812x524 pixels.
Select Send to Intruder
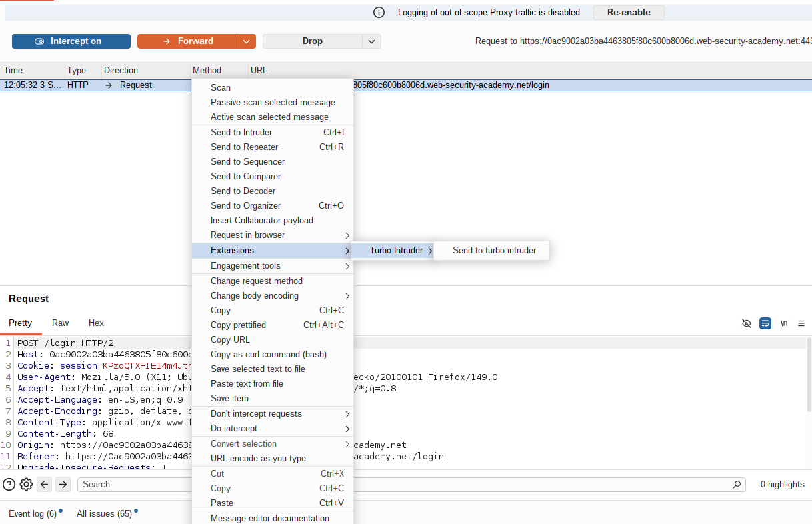click(x=273, y=132)
